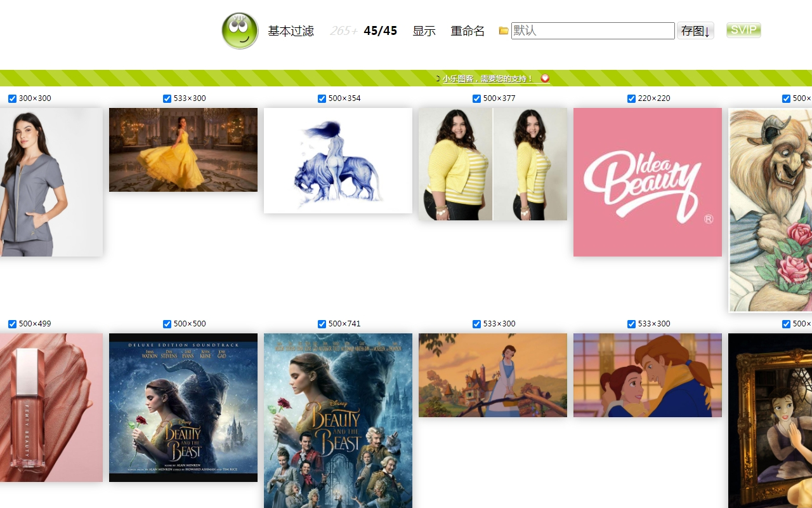
Task: Click the green smiley extension logo
Action: point(239,30)
